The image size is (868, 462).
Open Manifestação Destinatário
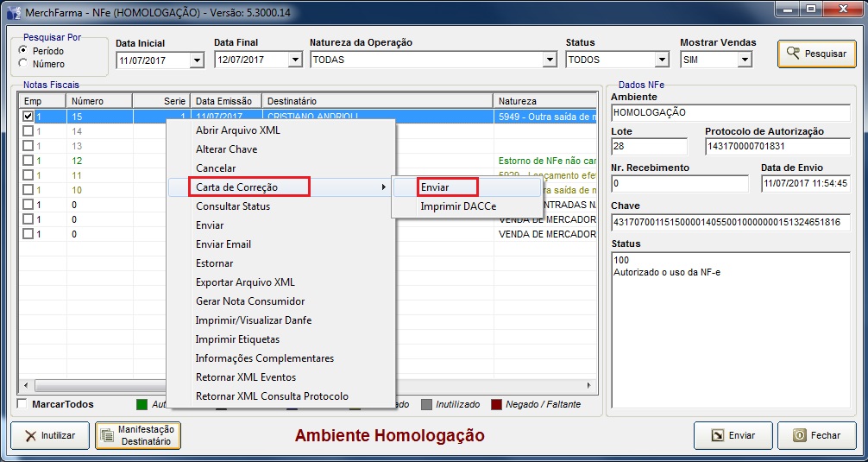click(x=137, y=435)
